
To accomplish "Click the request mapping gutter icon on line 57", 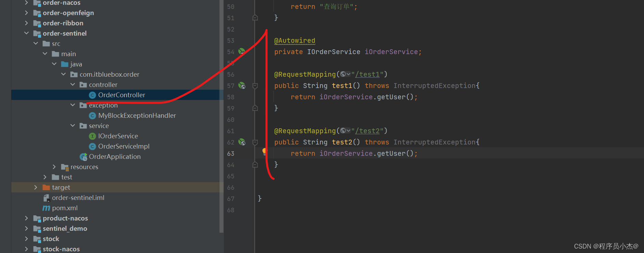I will 242,86.
